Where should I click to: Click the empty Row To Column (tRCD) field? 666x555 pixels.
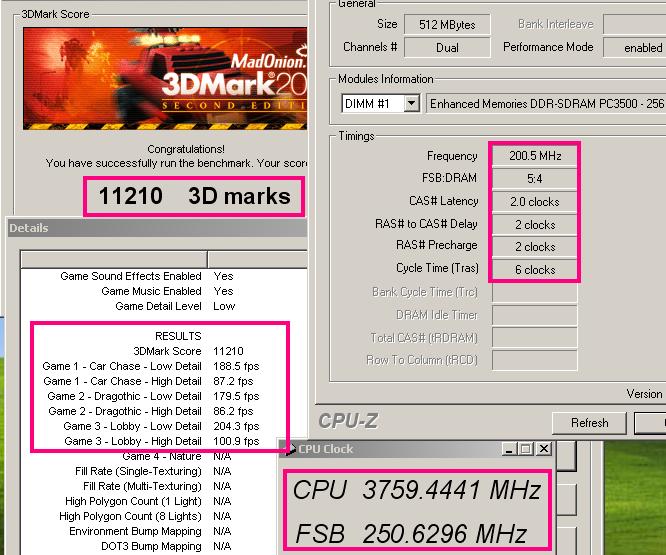[535, 361]
